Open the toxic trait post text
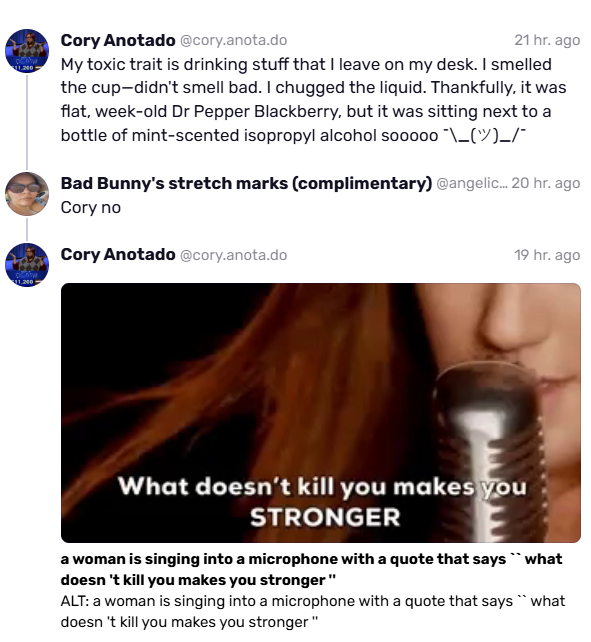Screen dimensions: 591x642 tap(314, 99)
